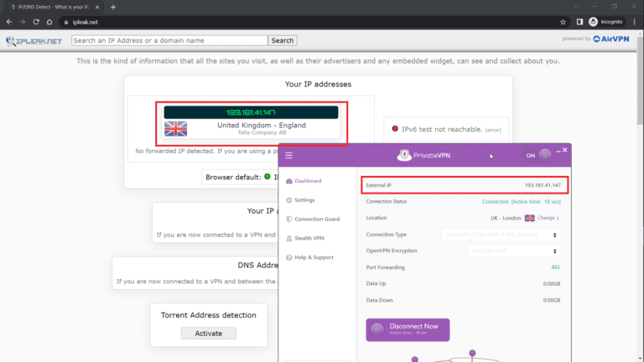The image size is (644, 362).
Task: Click the External IP value 193.181.41.147
Action: click(543, 185)
